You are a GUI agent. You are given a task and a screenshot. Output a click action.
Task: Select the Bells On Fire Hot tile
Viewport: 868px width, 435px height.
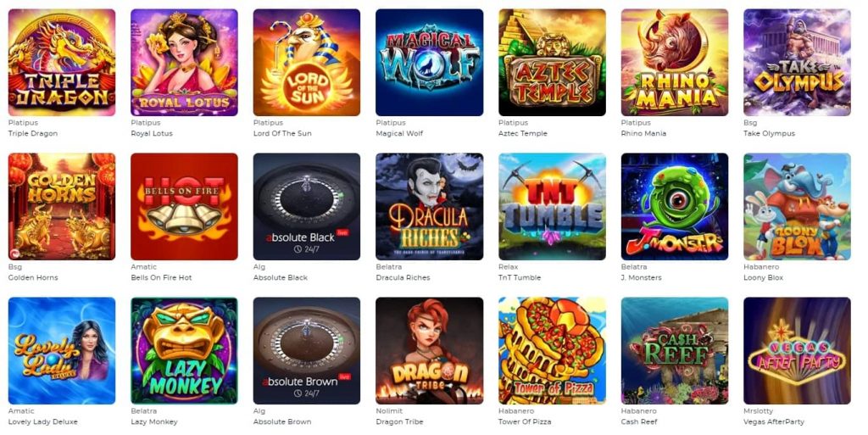184,207
